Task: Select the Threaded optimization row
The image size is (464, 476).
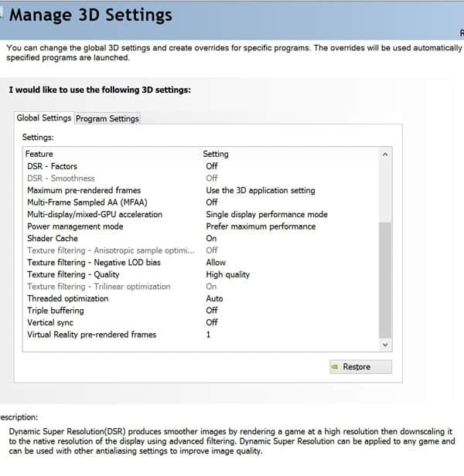Action: click(x=201, y=298)
